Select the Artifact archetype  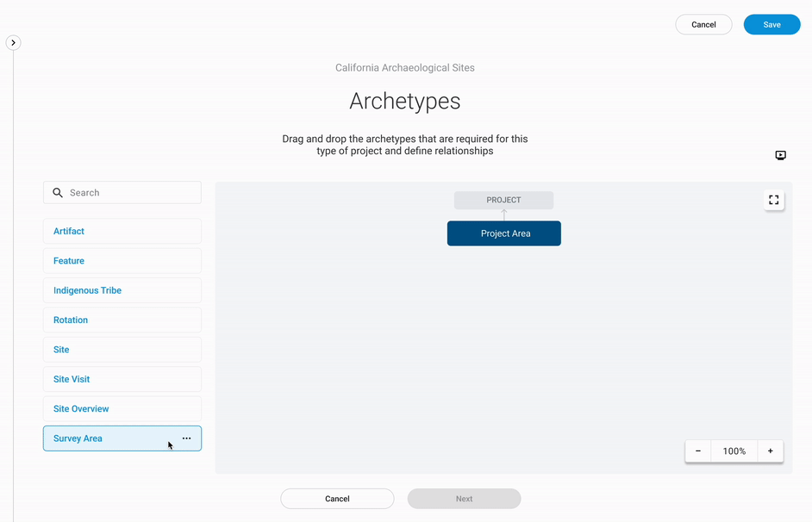click(x=122, y=231)
